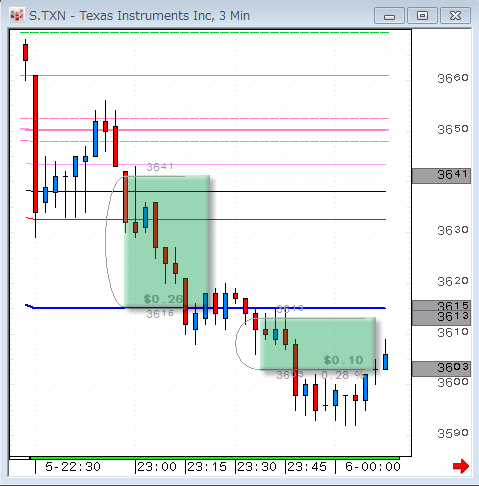Click the chart application icon in title bar
The height and width of the screenshot is (486, 479).
pyautogui.click(x=16, y=15)
